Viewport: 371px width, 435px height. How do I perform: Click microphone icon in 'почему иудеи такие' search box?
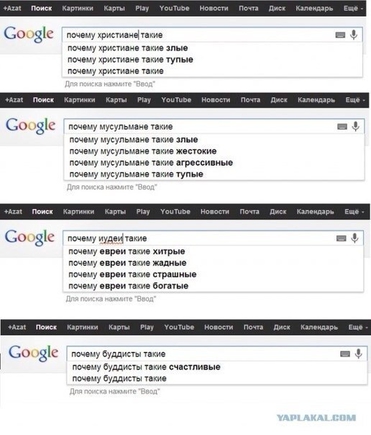click(355, 238)
